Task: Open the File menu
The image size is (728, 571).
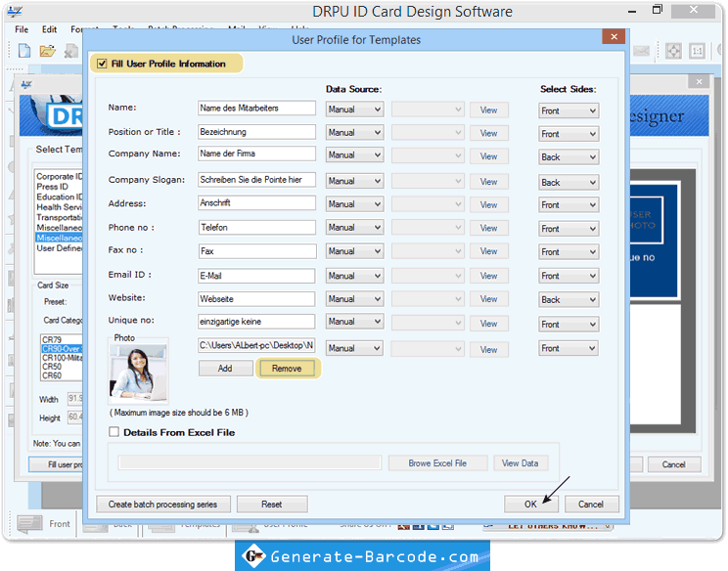Action: pyautogui.click(x=22, y=29)
